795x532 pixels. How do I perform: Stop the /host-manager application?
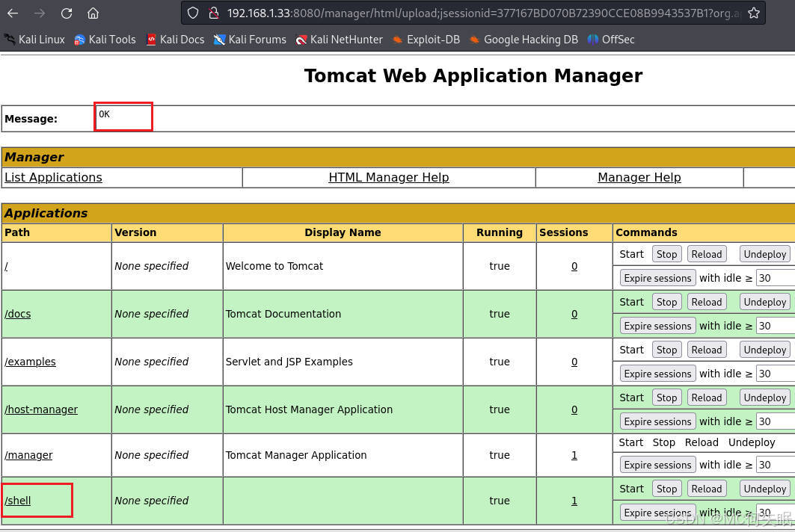(666, 398)
